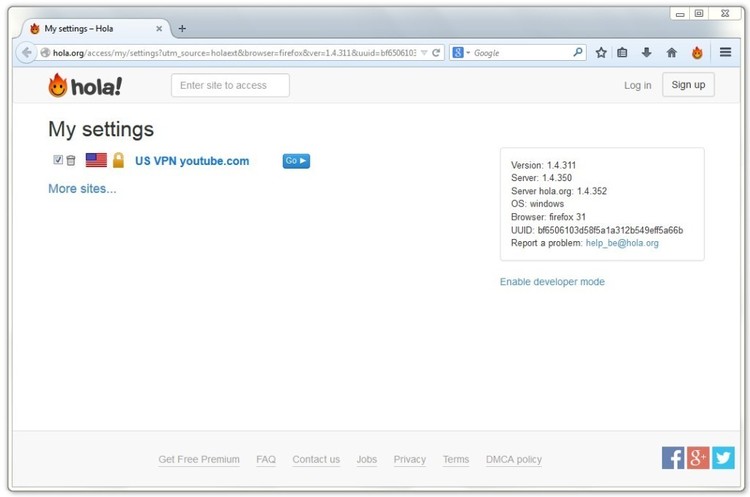
Task: Click the Log in link
Action: coord(637,85)
